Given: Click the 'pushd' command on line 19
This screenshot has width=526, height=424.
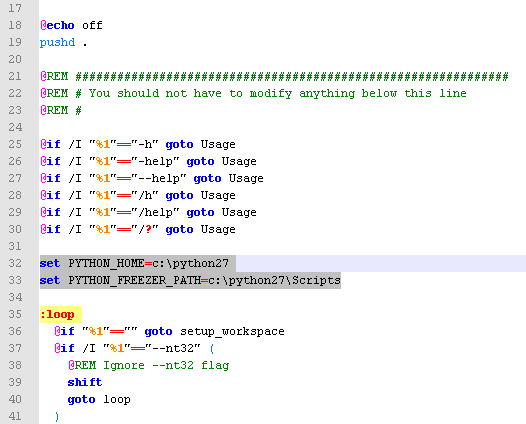Looking at the screenshot, I should (x=57, y=43).
